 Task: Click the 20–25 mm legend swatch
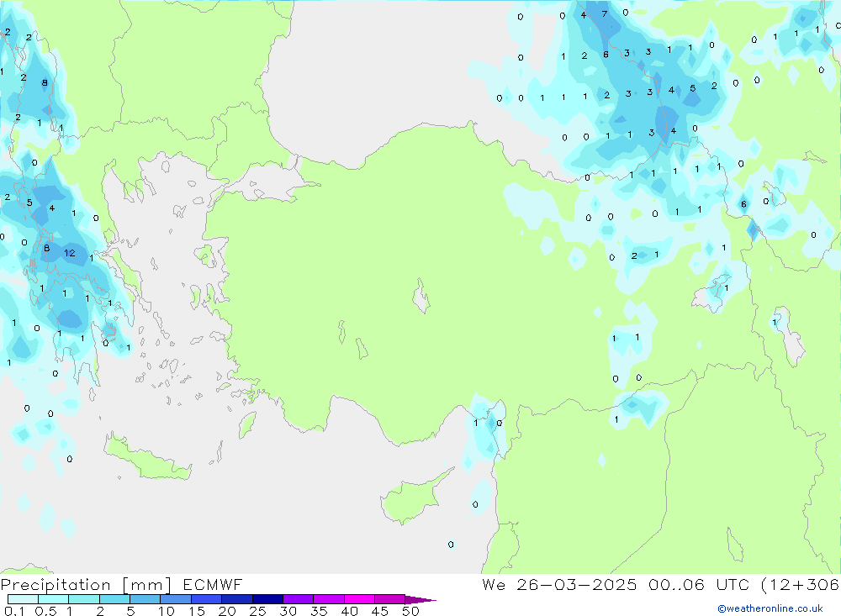[237, 599]
